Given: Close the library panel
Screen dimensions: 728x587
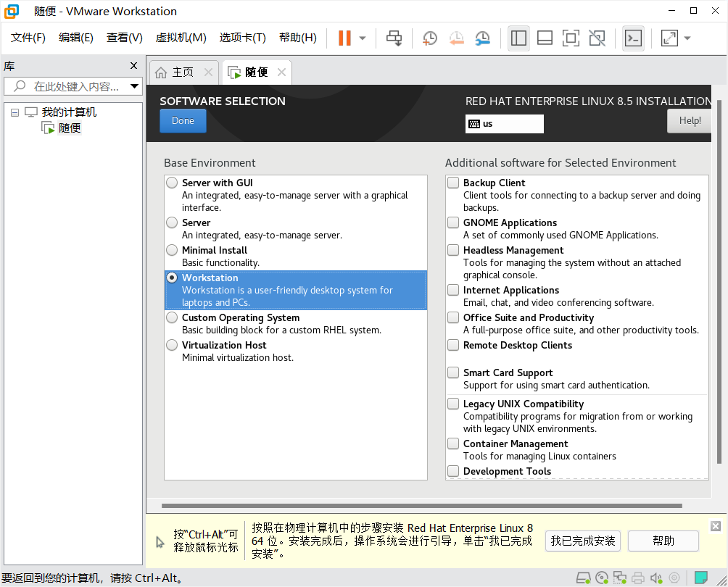Looking at the screenshot, I should pos(133,66).
